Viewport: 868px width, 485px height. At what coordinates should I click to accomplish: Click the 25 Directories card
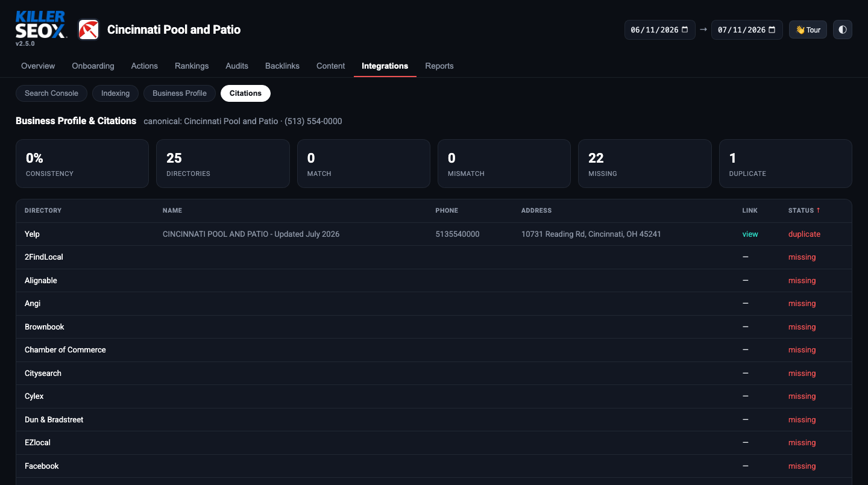[223, 164]
